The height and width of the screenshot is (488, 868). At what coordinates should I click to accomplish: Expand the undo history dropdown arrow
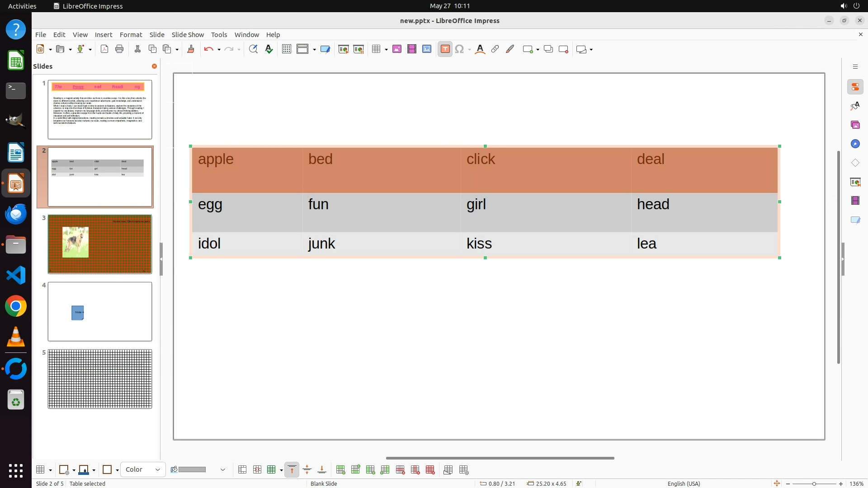(219, 50)
